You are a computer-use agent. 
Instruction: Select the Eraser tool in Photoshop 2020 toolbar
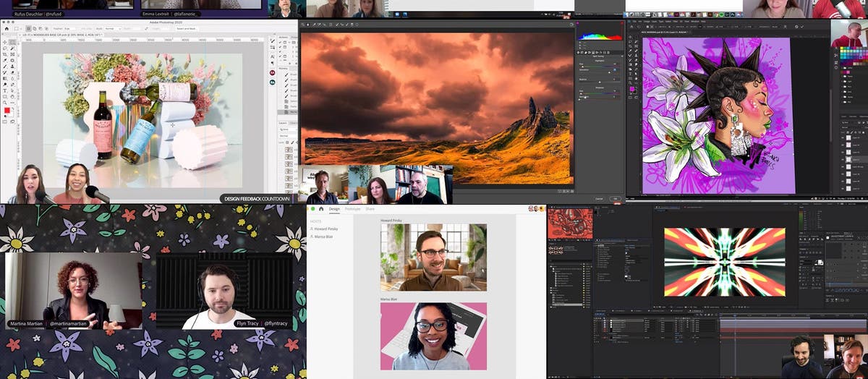pos(12,72)
